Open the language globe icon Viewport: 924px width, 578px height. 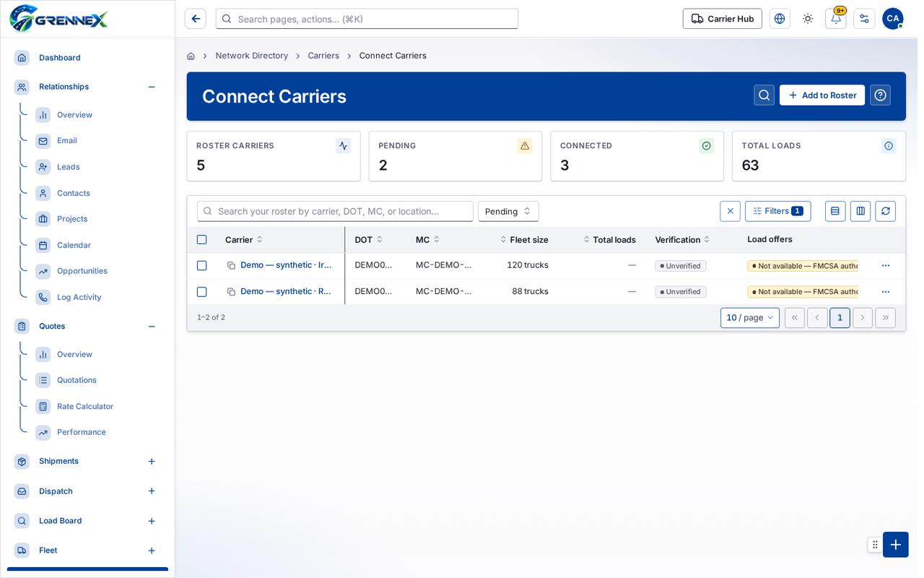point(780,19)
